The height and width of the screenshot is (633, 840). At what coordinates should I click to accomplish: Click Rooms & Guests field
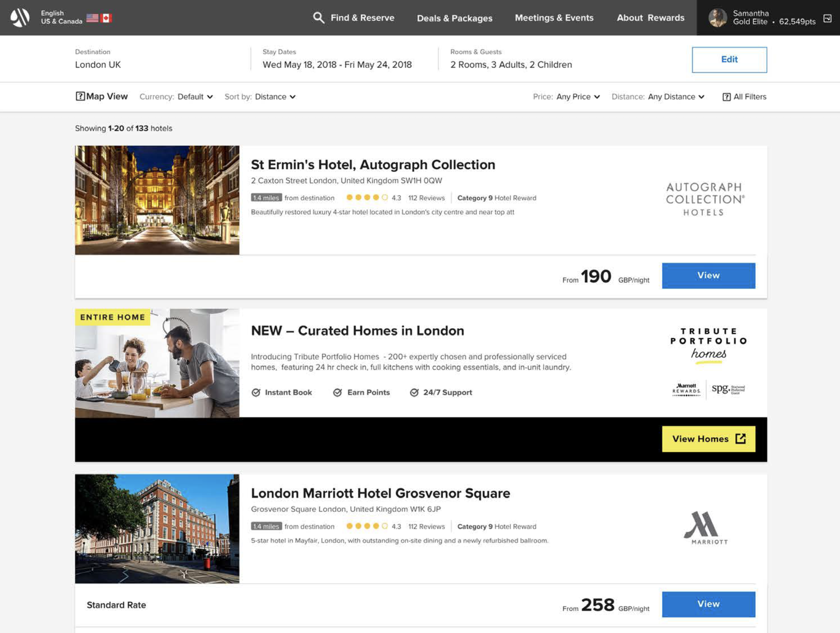[511, 59]
